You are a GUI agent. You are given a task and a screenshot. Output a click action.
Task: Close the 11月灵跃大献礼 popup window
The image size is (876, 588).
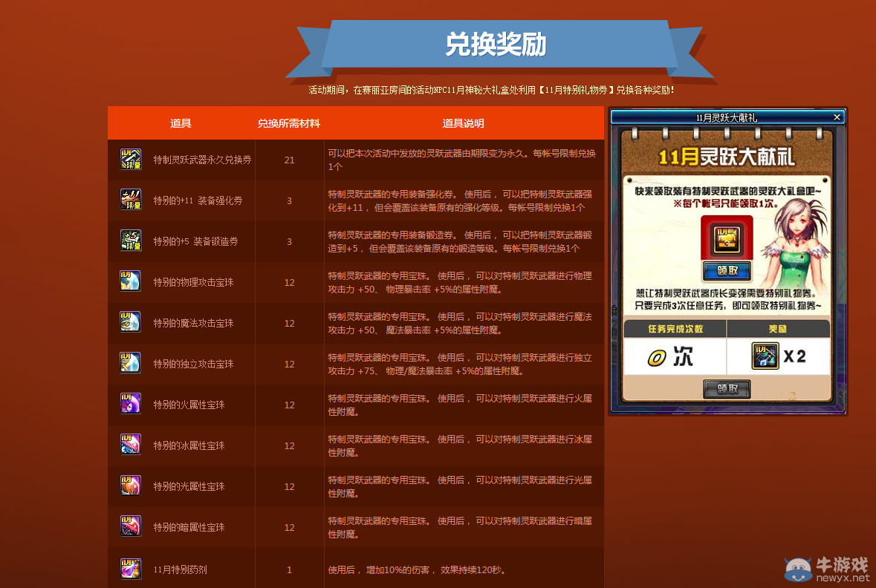pyautogui.click(x=837, y=117)
